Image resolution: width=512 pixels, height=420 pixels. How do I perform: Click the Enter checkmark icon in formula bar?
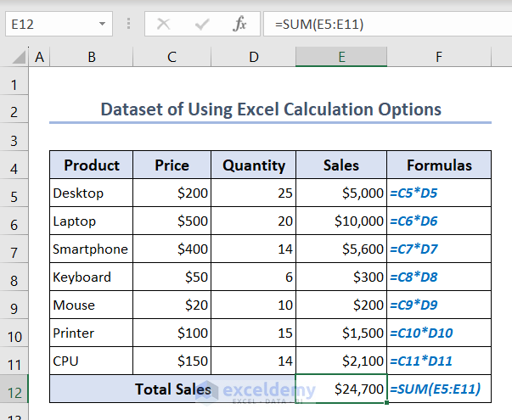pyautogui.click(x=201, y=24)
